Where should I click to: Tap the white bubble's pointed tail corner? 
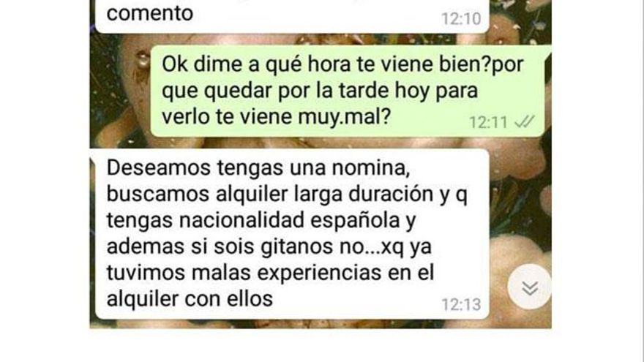pos(93,156)
